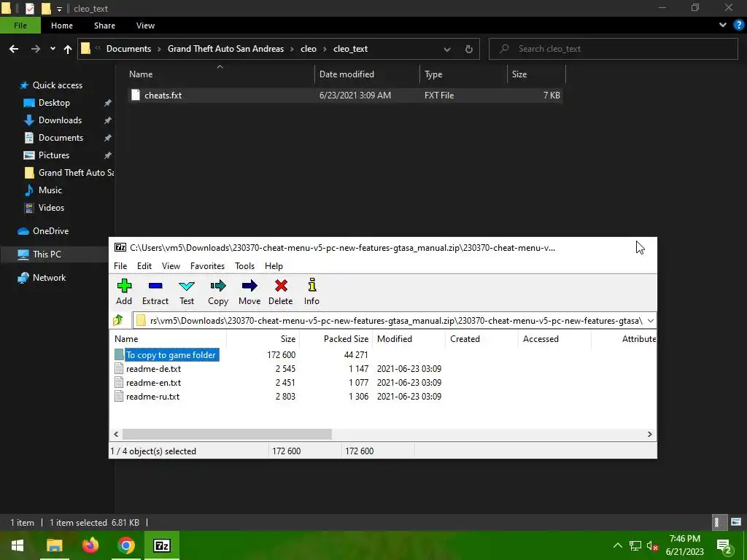This screenshot has width=747, height=560.
Task: Open the 7-Zip Help menu
Action: point(274,265)
